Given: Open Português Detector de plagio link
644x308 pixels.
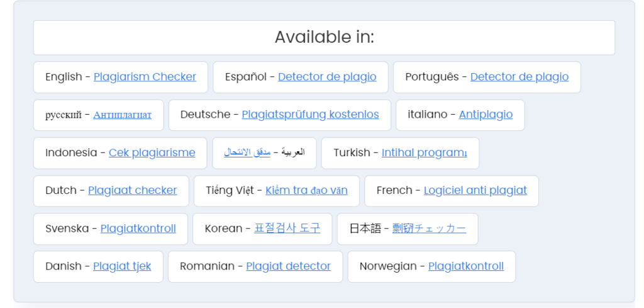Looking at the screenshot, I should [519, 77].
